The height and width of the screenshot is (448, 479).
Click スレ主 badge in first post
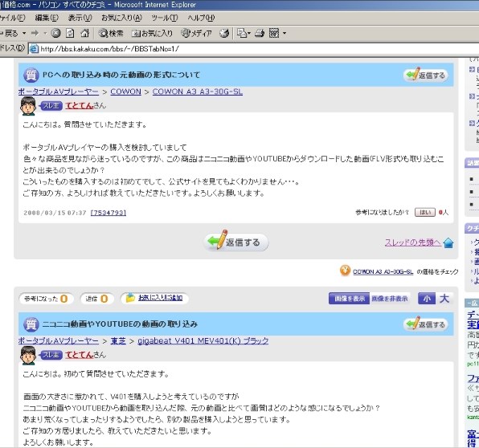point(51,106)
